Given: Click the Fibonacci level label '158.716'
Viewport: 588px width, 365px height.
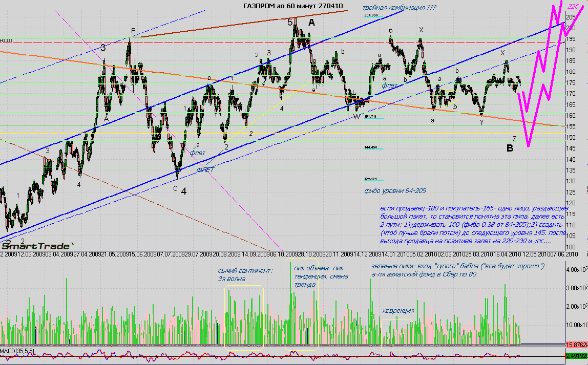Looking at the screenshot, I should [370, 117].
